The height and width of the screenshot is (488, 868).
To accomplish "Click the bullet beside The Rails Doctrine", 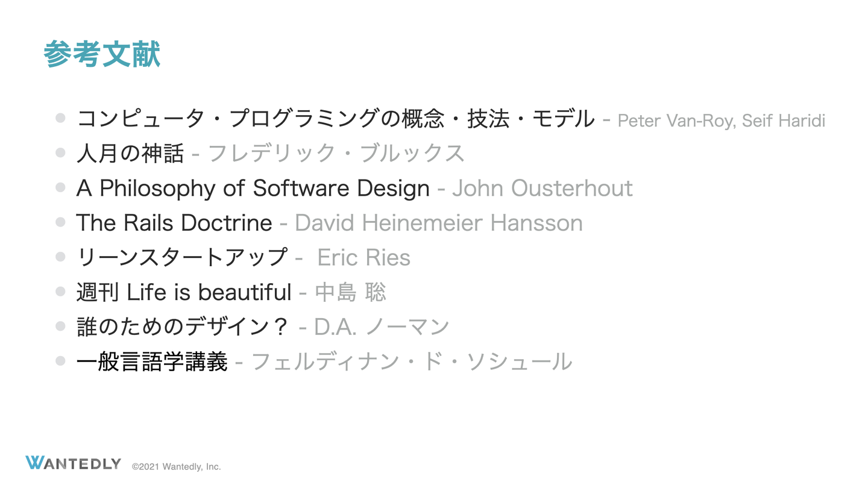I will tap(60, 222).
